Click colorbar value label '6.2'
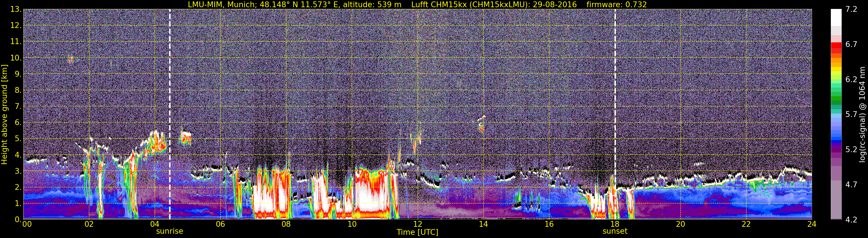The width and height of the screenshot is (868, 238). [851, 79]
